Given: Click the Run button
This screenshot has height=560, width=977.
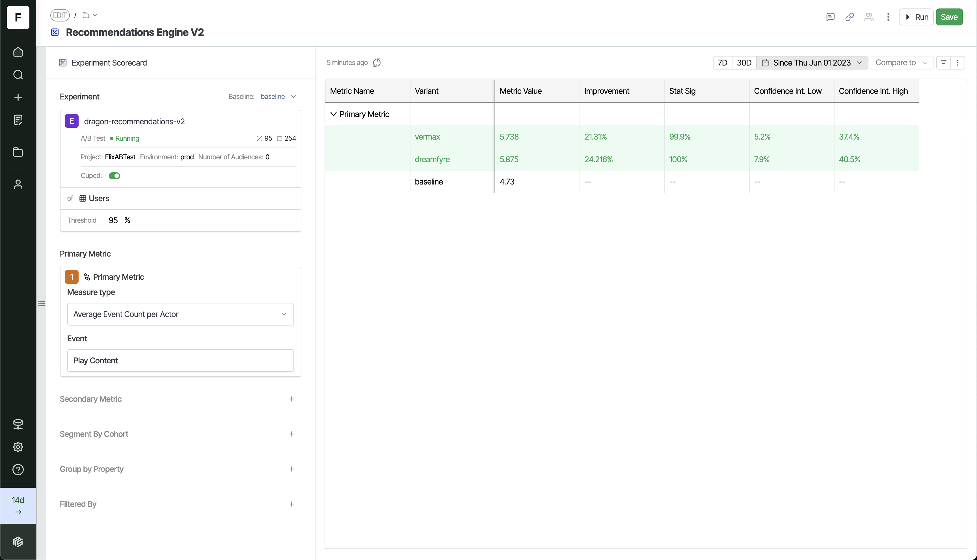Looking at the screenshot, I should 917,17.
